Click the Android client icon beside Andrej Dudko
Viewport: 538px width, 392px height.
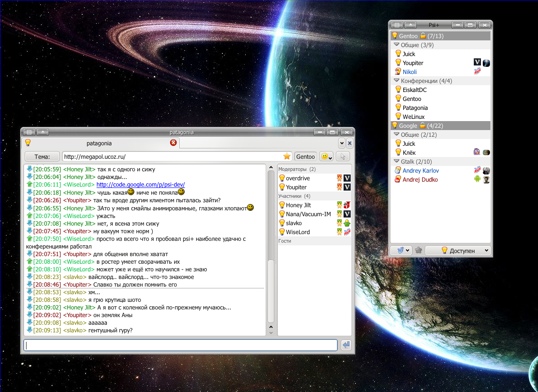478,179
